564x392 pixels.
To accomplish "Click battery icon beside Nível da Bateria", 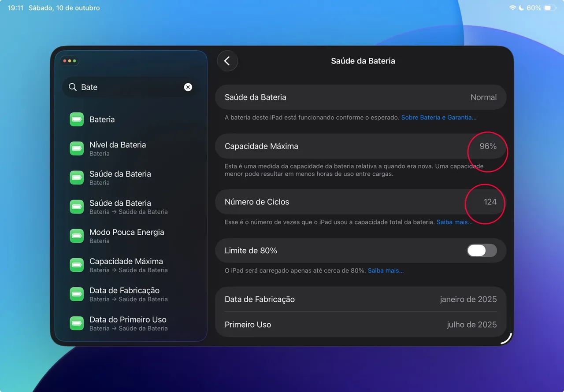I will point(77,148).
